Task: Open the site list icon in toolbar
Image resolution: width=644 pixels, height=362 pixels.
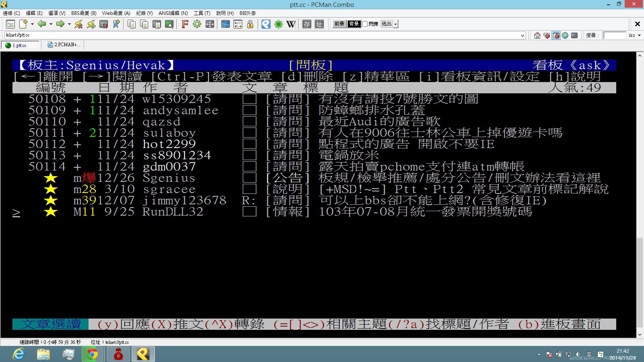Action: [x=10, y=24]
